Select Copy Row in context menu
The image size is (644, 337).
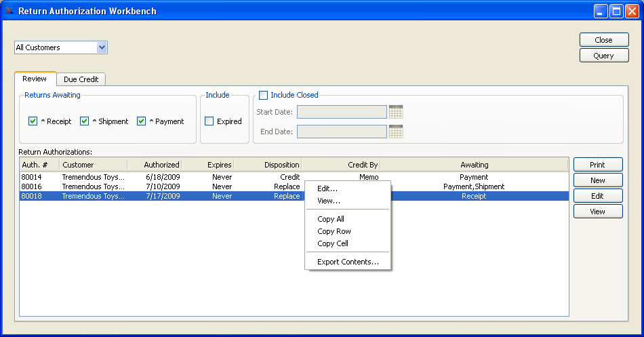pyautogui.click(x=334, y=231)
